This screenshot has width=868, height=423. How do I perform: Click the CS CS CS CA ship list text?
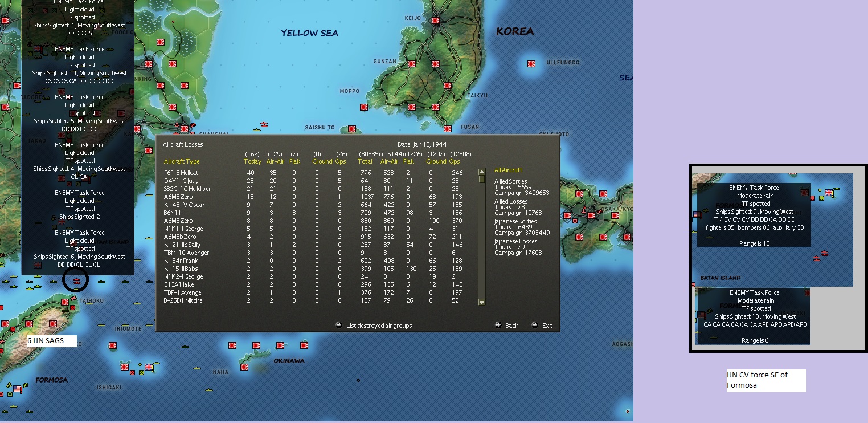click(80, 81)
